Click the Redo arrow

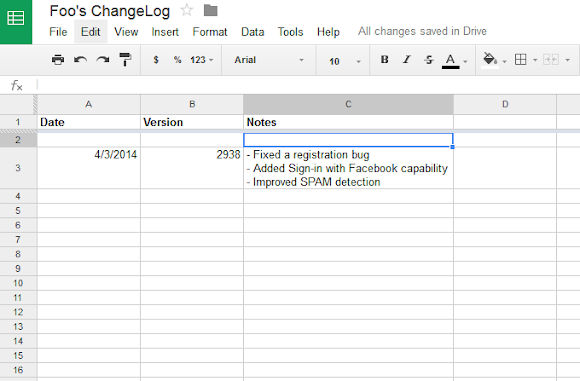pos(103,60)
